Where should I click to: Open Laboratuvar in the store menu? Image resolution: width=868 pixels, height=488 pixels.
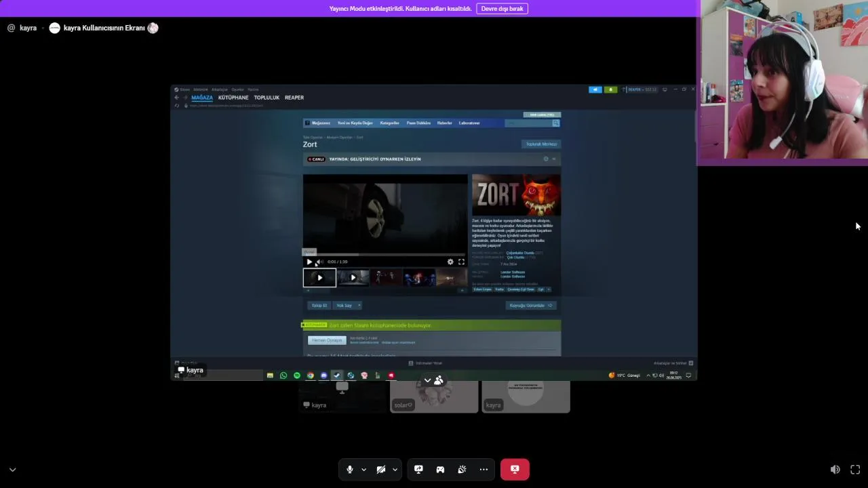coord(469,123)
